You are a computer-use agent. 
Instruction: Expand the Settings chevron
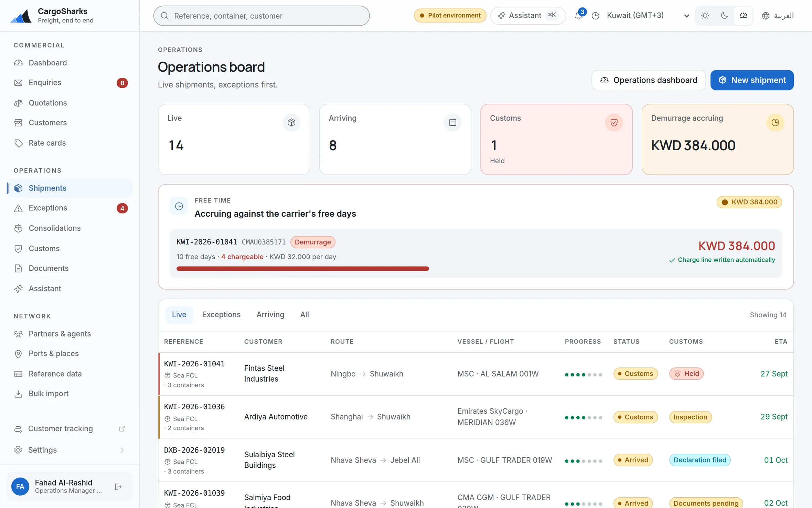coord(122,450)
